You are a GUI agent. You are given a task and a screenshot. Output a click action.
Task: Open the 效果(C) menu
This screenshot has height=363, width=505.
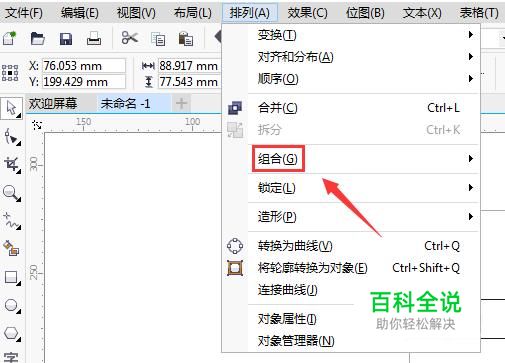pyautogui.click(x=307, y=13)
